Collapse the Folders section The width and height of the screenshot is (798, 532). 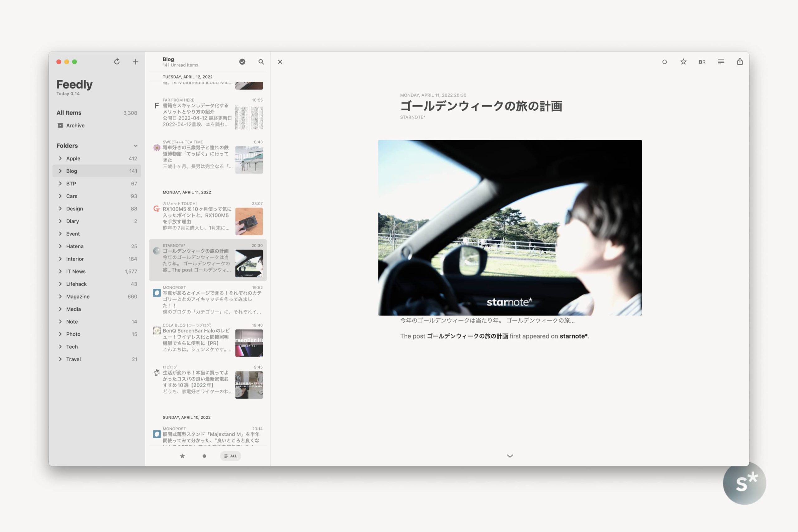135,146
